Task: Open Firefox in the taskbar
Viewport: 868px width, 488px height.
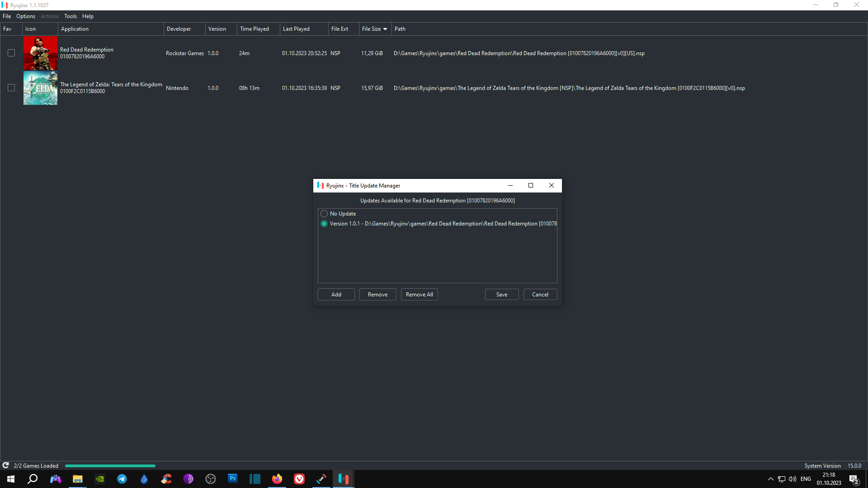Action: (x=277, y=479)
